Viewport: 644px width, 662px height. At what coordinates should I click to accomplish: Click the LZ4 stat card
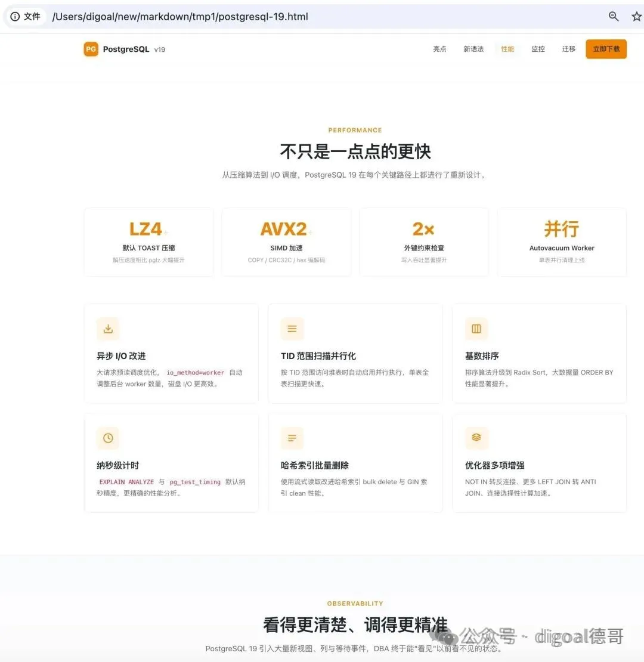[x=148, y=242]
